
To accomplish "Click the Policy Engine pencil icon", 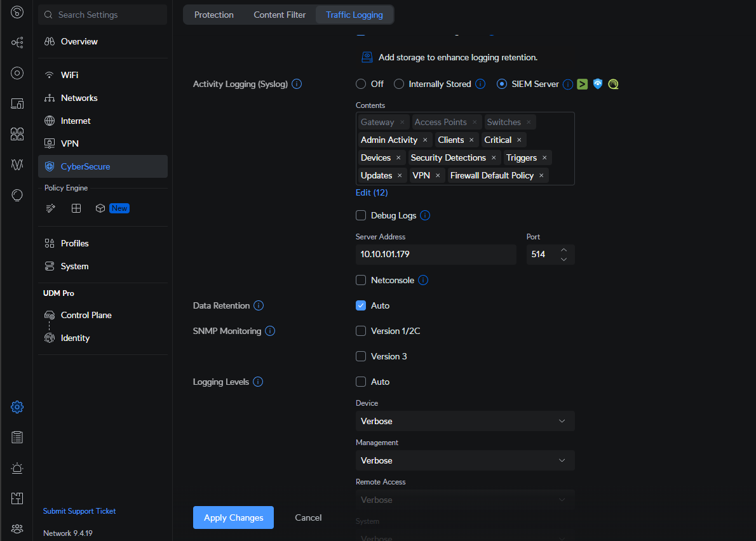I will [x=51, y=208].
